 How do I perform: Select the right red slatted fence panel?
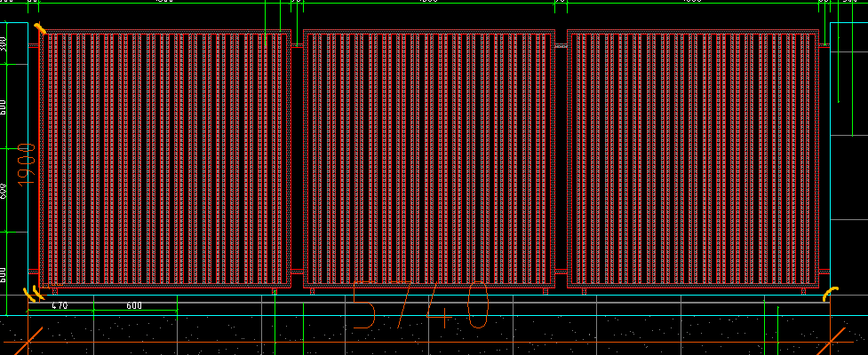click(x=693, y=159)
